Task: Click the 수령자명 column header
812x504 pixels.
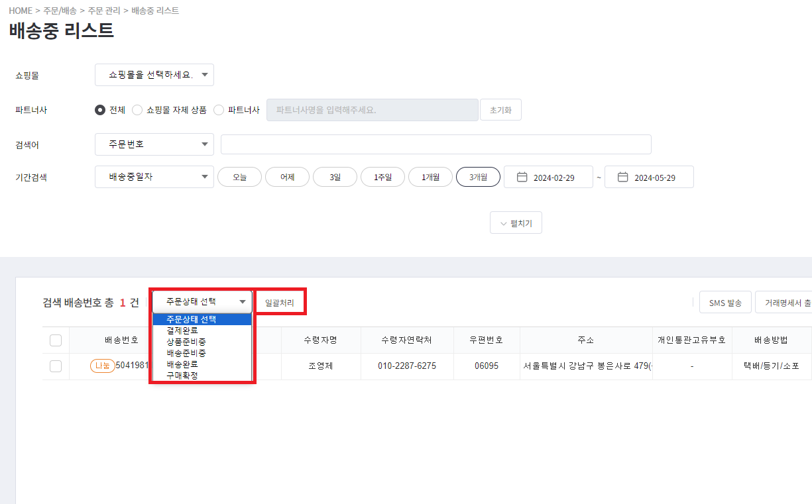Action: 321,340
